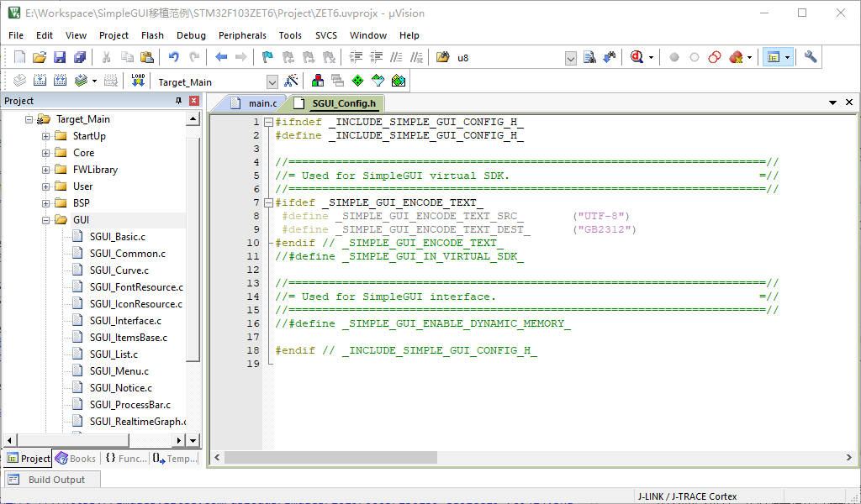
Task: Fold the #ifndef block at line 1
Action: pyautogui.click(x=268, y=123)
